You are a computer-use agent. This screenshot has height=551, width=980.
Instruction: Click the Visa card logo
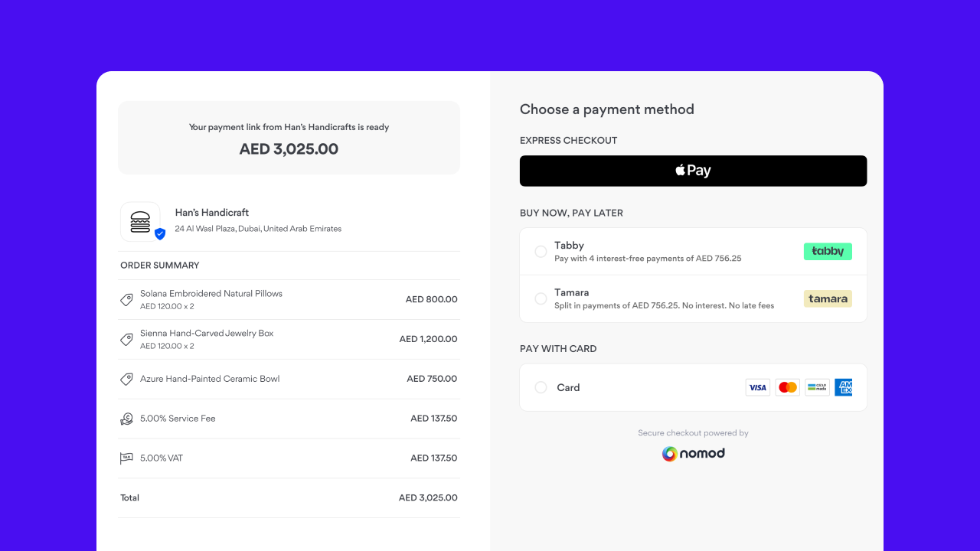[758, 387]
